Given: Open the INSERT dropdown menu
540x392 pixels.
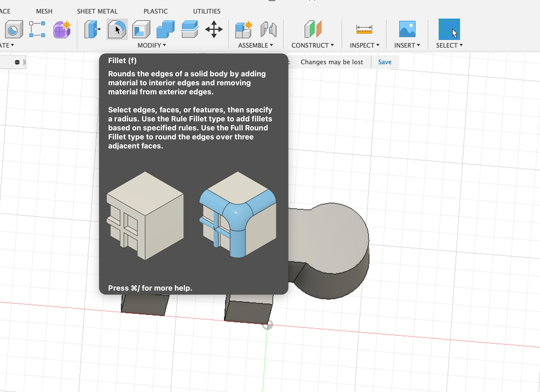Looking at the screenshot, I should coord(407,45).
